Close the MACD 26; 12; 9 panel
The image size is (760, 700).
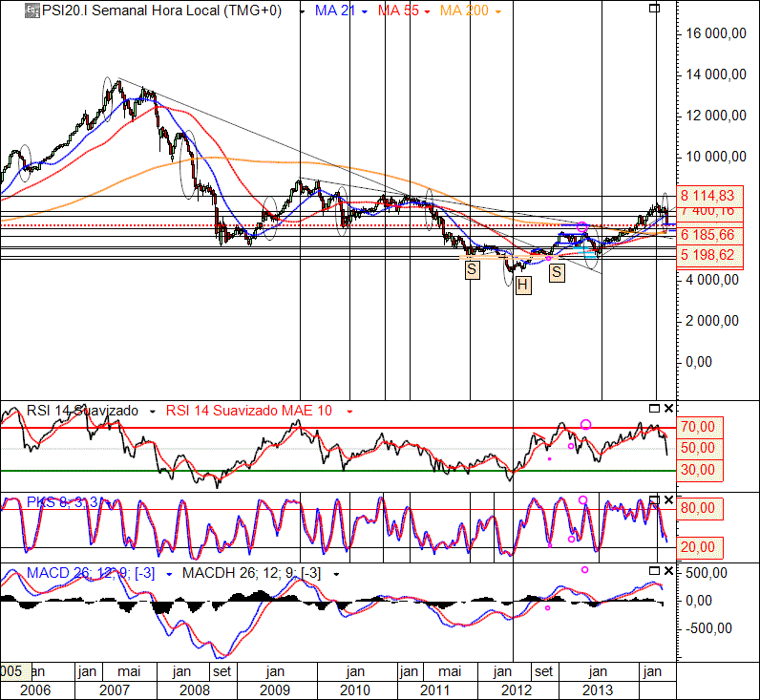(x=668, y=571)
